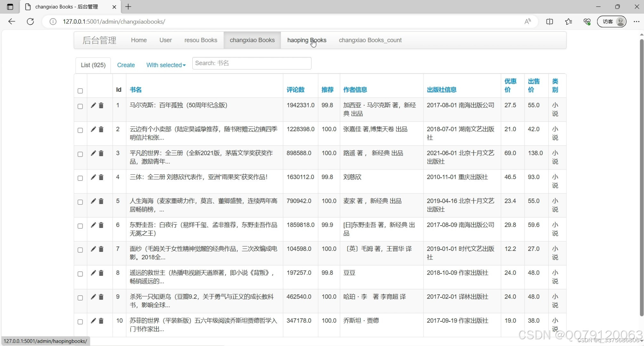The width and height of the screenshot is (644, 346).
Task: Sort the table by 评论数 column
Action: pyautogui.click(x=295, y=90)
